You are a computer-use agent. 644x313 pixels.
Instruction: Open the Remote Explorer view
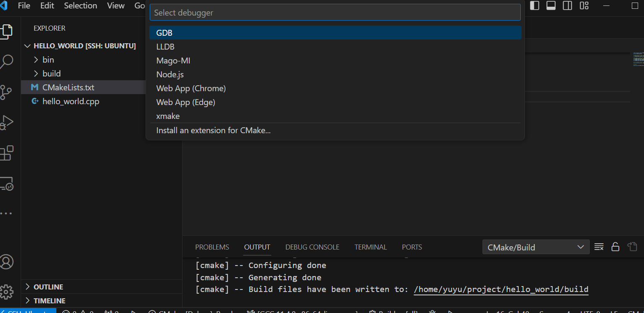[x=6, y=184]
